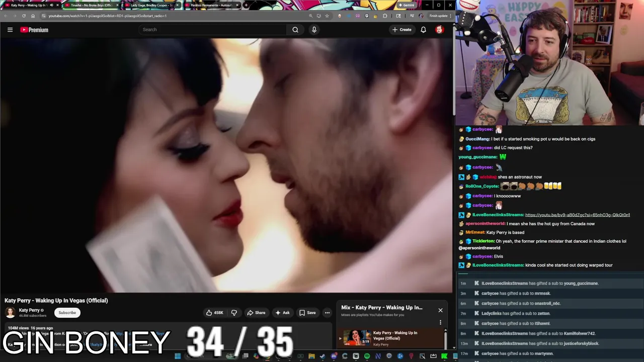Image resolution: width=644 pixels, height=362 pixels.
Task: Click video title Waking Up In Vegas
Action: [x=56, y=301]
